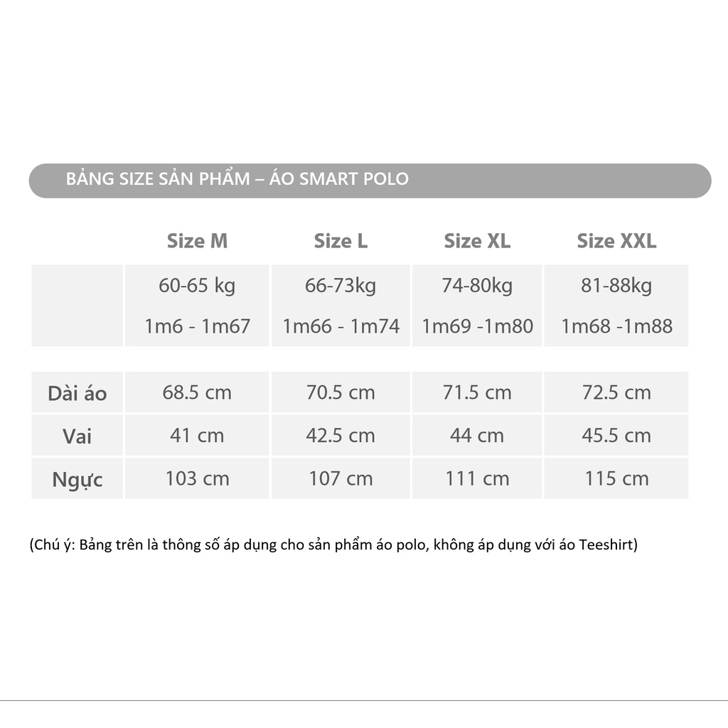Click the 66-73kg weight cell
The height and width of the screenshot is (728, 728).
coord(341,285)
